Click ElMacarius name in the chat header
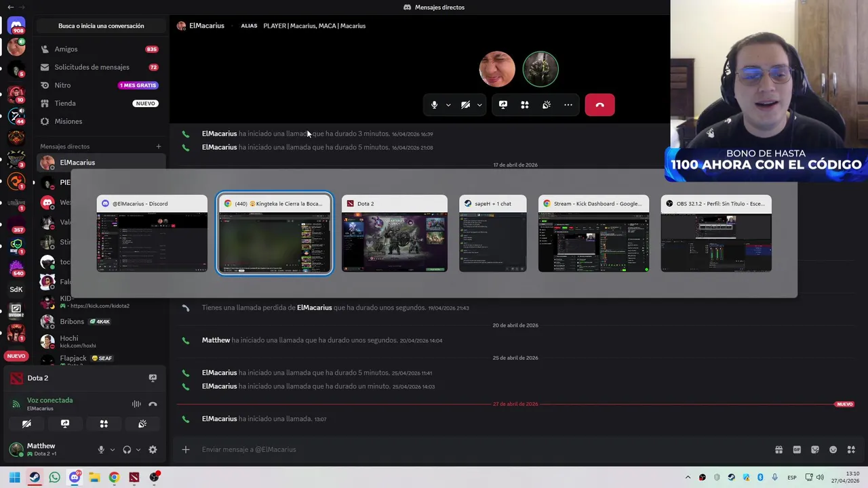This screenshot has width=868, height=488. [x=207, y=26]
